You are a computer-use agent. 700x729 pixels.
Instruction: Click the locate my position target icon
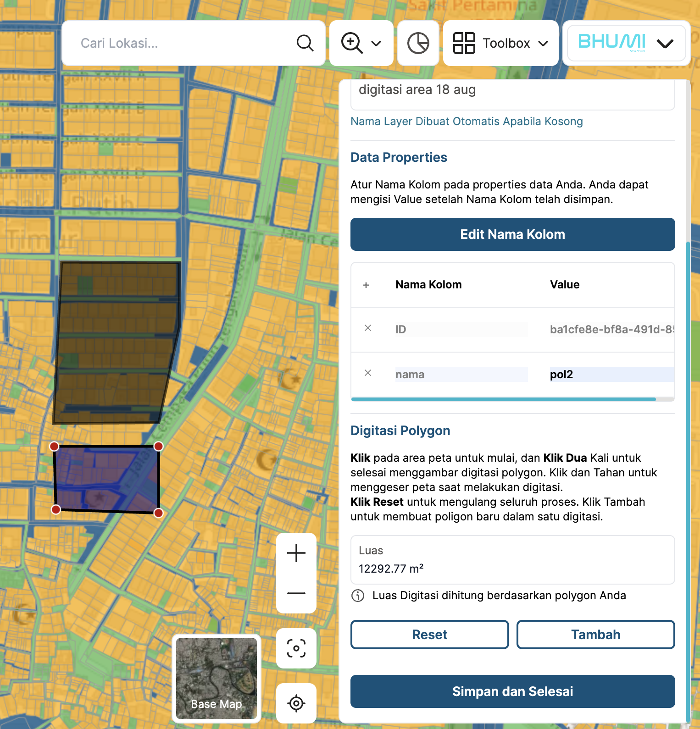[x=296, y=703]
